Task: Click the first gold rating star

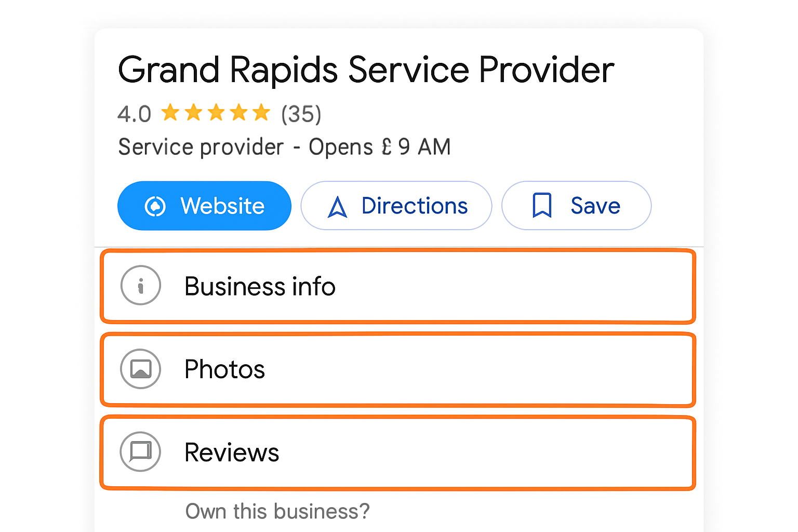Action: 170,112
